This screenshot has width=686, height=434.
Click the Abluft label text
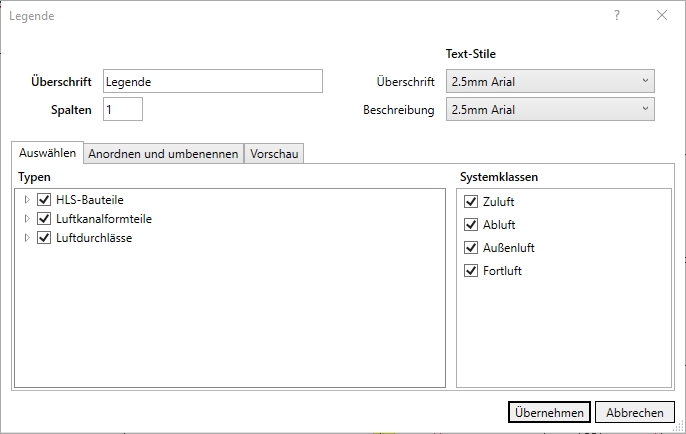[499, 225]
